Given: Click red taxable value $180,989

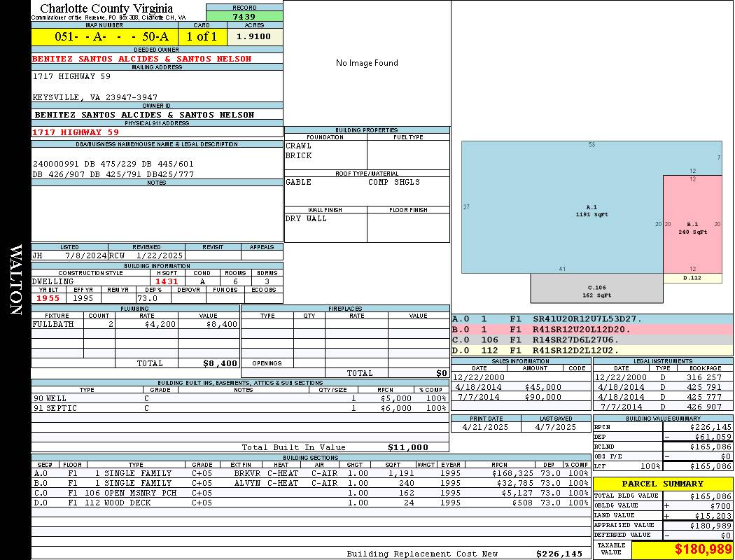Looking at the screenshot, I should click(703, 549).
